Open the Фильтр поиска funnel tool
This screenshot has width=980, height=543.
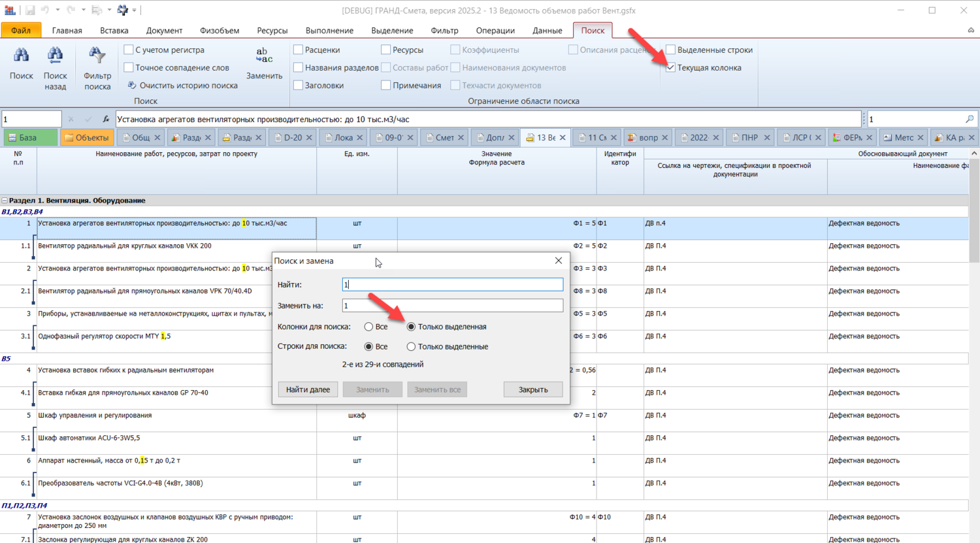coord(97,56)
